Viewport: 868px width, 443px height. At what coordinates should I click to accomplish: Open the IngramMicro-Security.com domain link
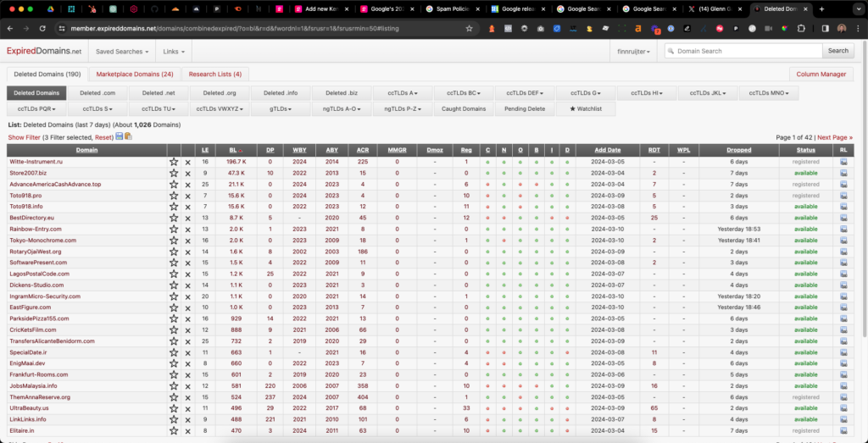tap(45, 296)
